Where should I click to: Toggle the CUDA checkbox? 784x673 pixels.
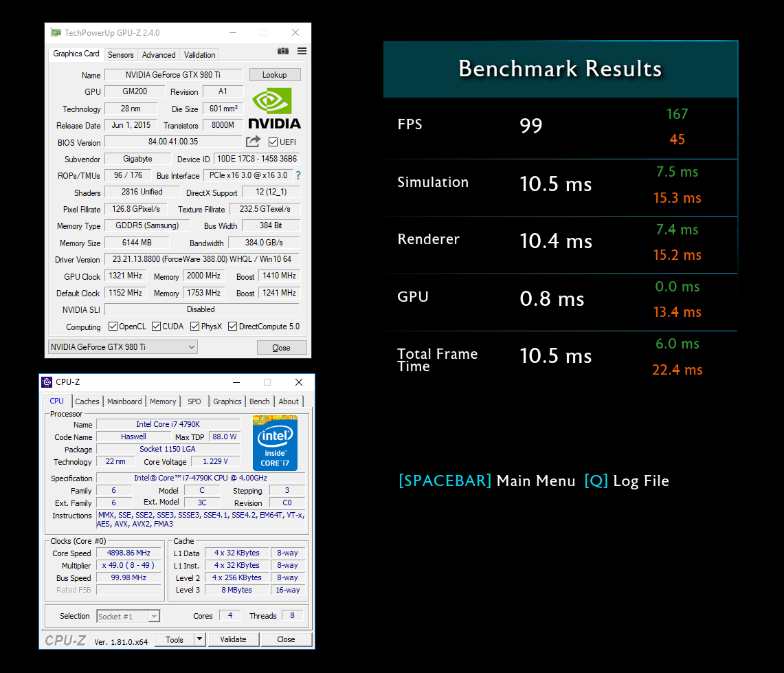click(157, 327)
